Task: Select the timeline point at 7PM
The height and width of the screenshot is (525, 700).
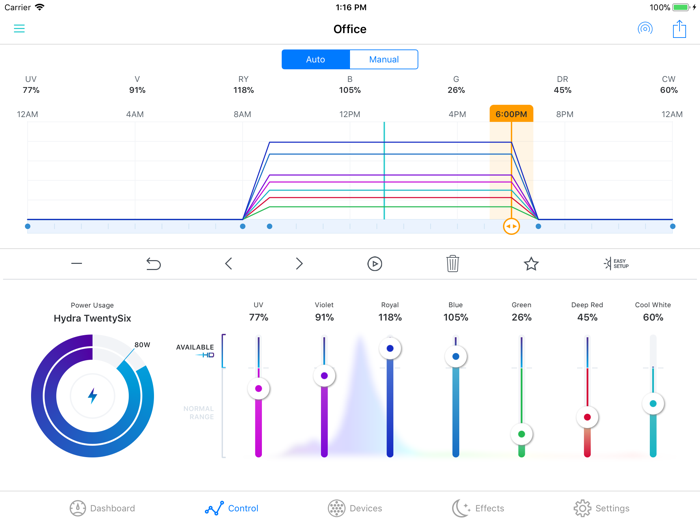Action: pyautogui.click(x=538, y=226)
